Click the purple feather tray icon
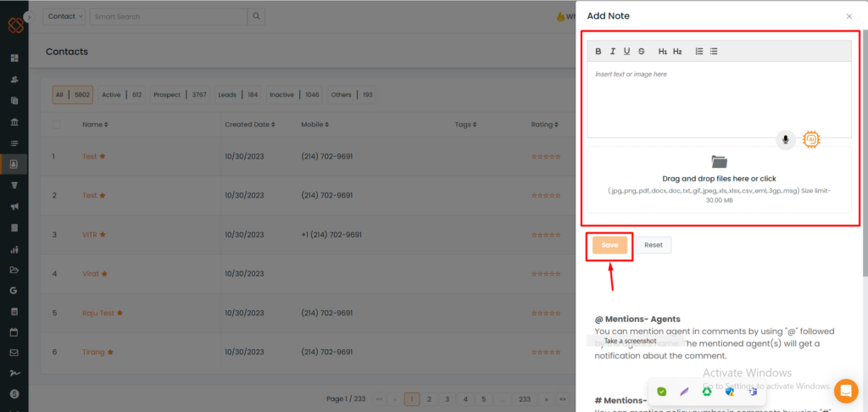The image size is (868, 412). pos(684,392)
